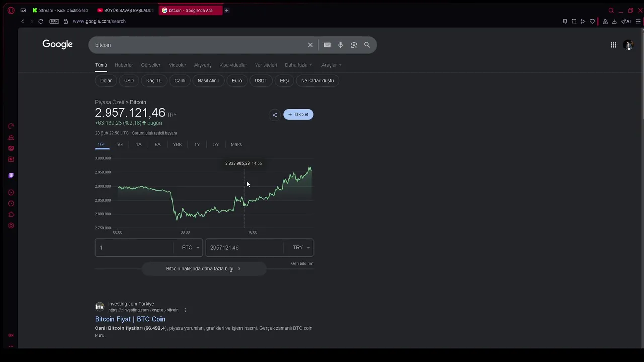Open the Opera account profile icon
644x362 pixels.
point(605,21)
